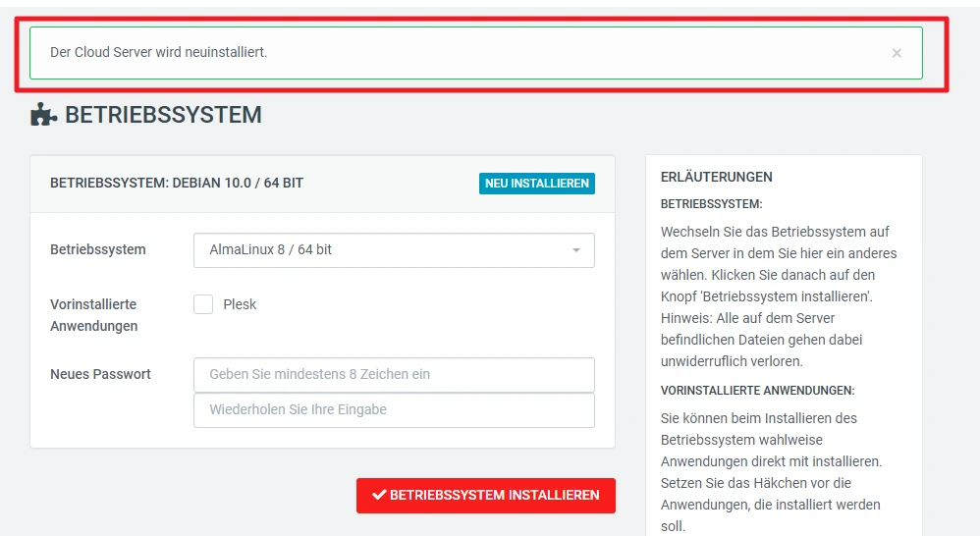This screenshot has height=536, width=980.
Task: Click the ERLÄUTERUNGEN heading in the side panel
Action: click(716, 177)
